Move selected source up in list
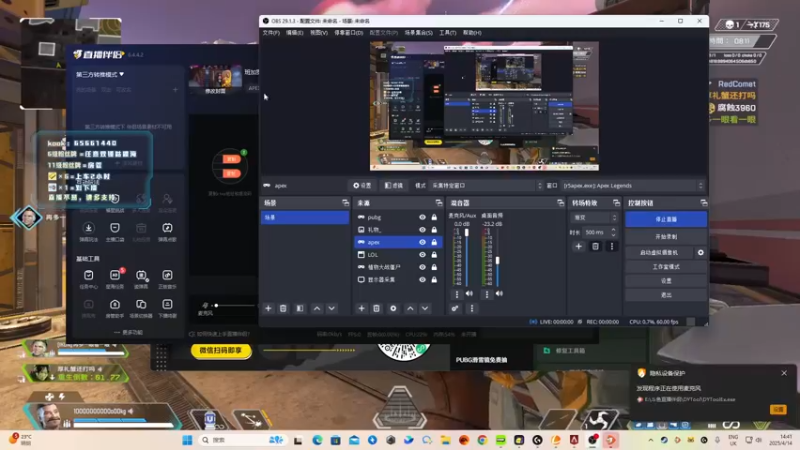800x450 pixels. (410, 308)
